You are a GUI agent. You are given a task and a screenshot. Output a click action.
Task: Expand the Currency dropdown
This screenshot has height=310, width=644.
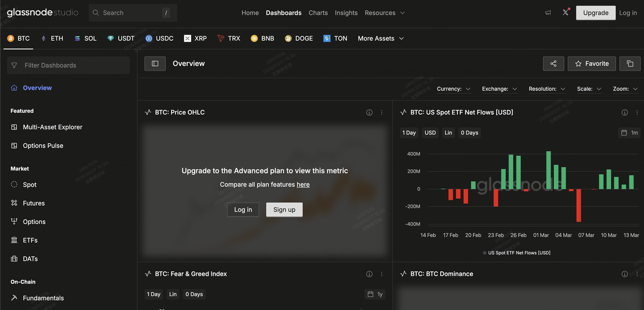click(453, 89)
